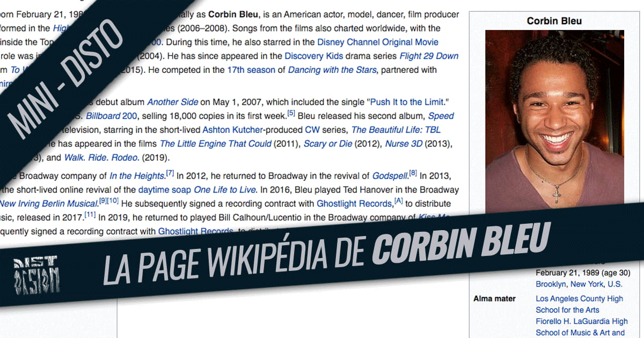Screen dimensions: 644x338
Task: Open the One Life to Live link
Action: pyautogui.click(x=224, y=189)
